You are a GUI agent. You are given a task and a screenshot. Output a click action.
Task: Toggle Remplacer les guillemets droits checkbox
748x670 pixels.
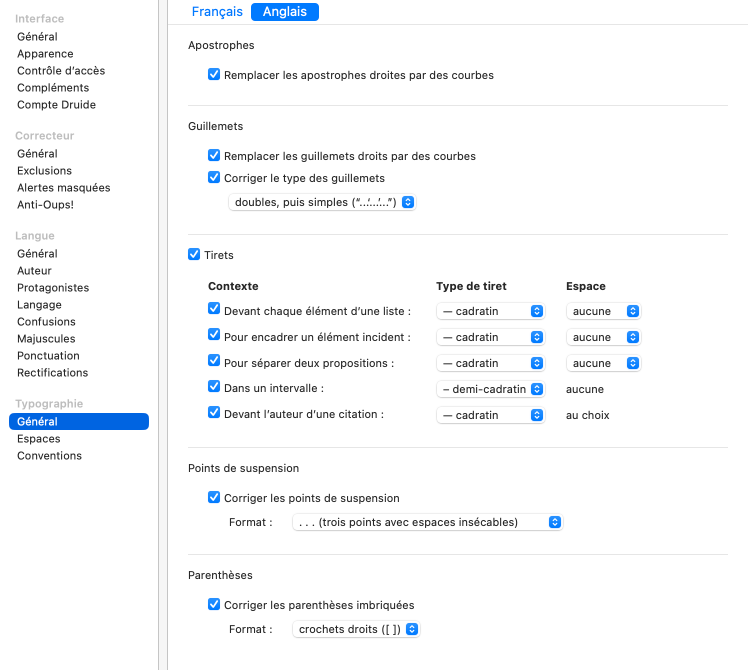point(214,156)
